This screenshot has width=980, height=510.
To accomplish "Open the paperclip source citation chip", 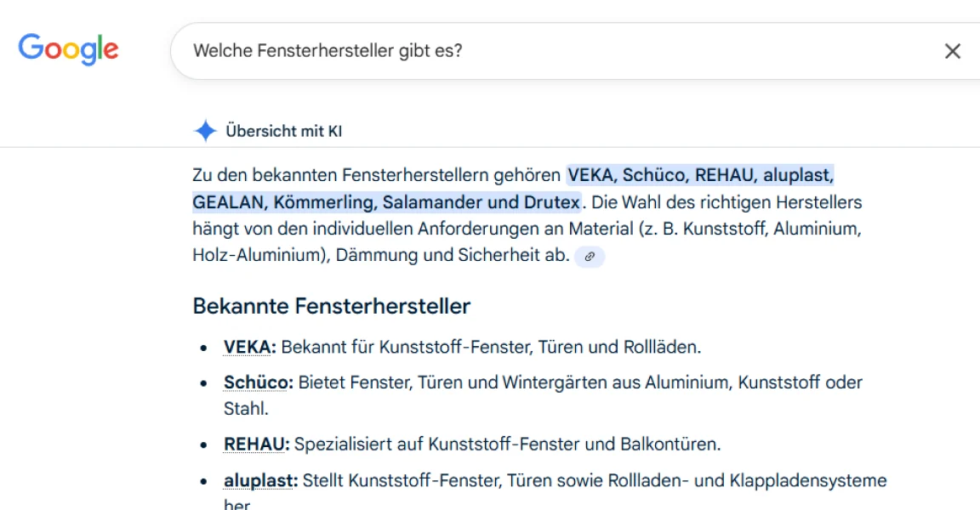I will pyautogui.click(x=592, y=257).
